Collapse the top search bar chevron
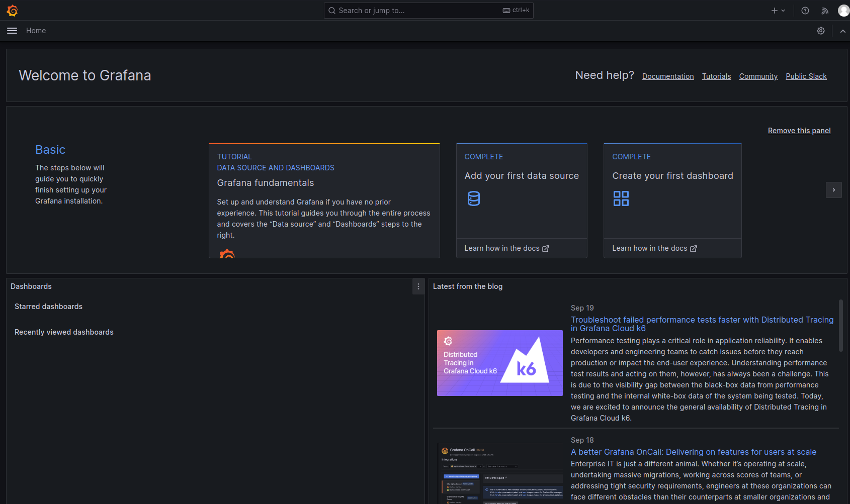 [x=842, y=31]
